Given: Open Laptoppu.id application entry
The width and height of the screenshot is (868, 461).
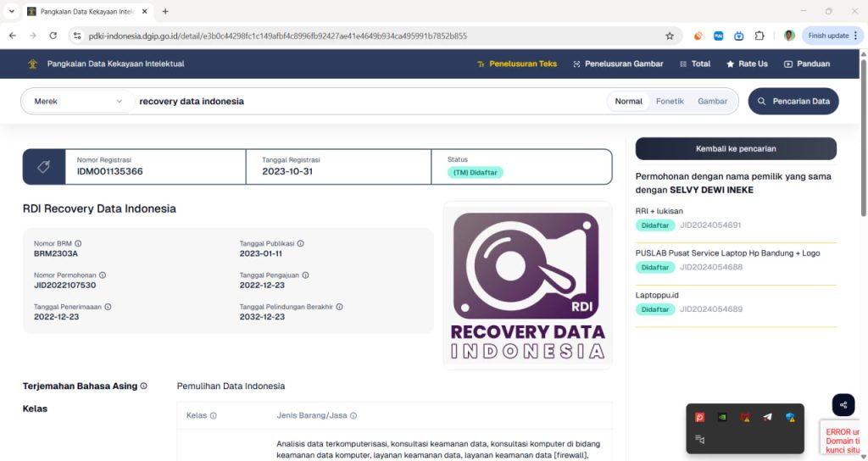Looking at the screenshot, I should (x=657, y=295).
